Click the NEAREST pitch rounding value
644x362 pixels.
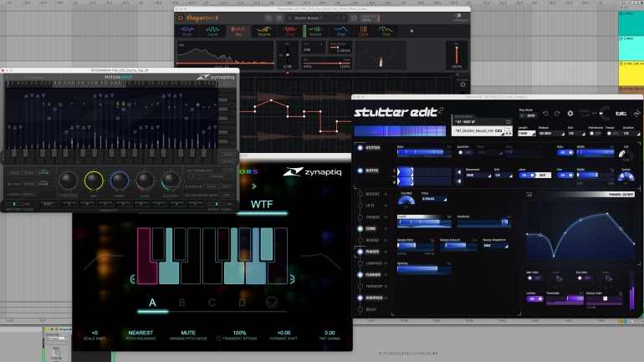click(x=141, y=333)
